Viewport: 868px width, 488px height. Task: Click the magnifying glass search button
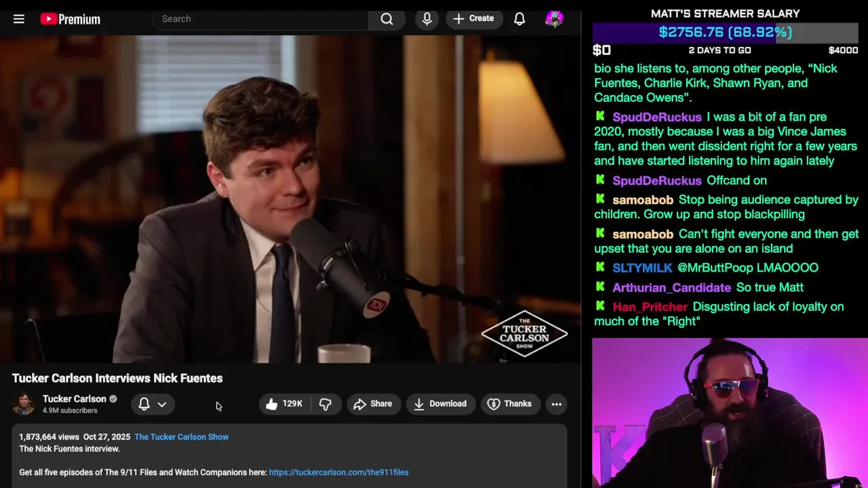(x=387, y=19)
